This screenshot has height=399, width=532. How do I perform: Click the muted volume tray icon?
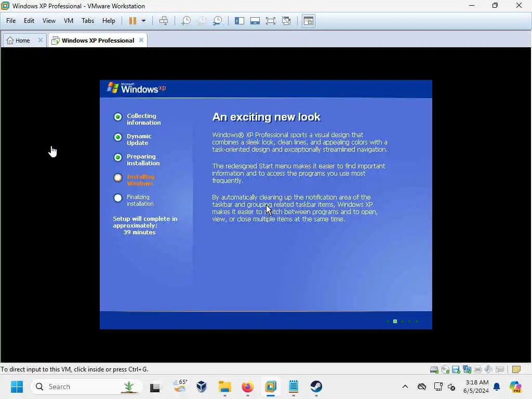click(451, 387)
